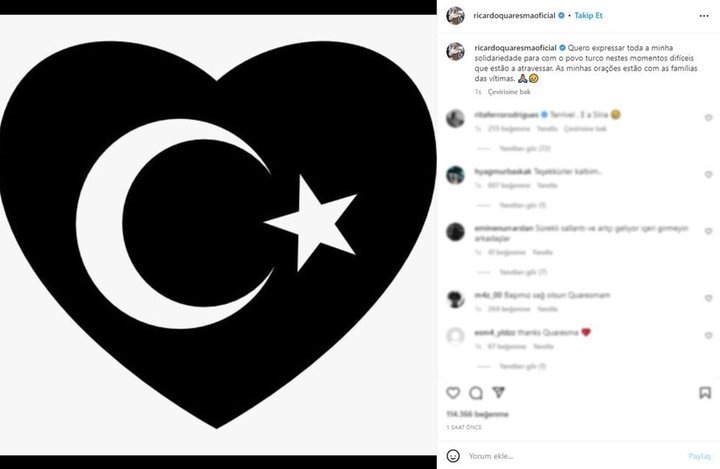Click the Yorum ekle comment field
This screenshot has width=720, height=469.
click(574, 456)
